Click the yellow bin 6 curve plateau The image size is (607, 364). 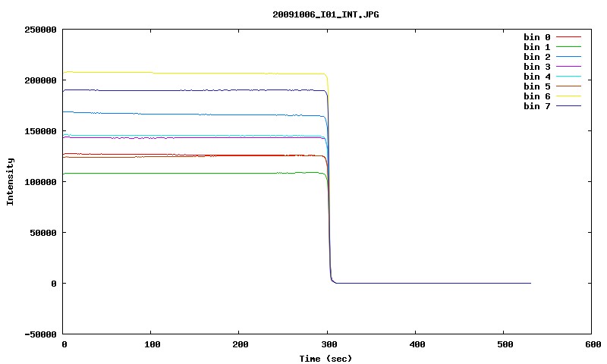point(193,73)
